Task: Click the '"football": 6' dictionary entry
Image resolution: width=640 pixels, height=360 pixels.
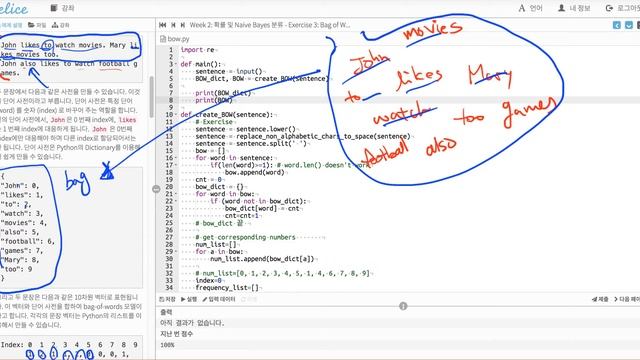Action: coord(27,241)
